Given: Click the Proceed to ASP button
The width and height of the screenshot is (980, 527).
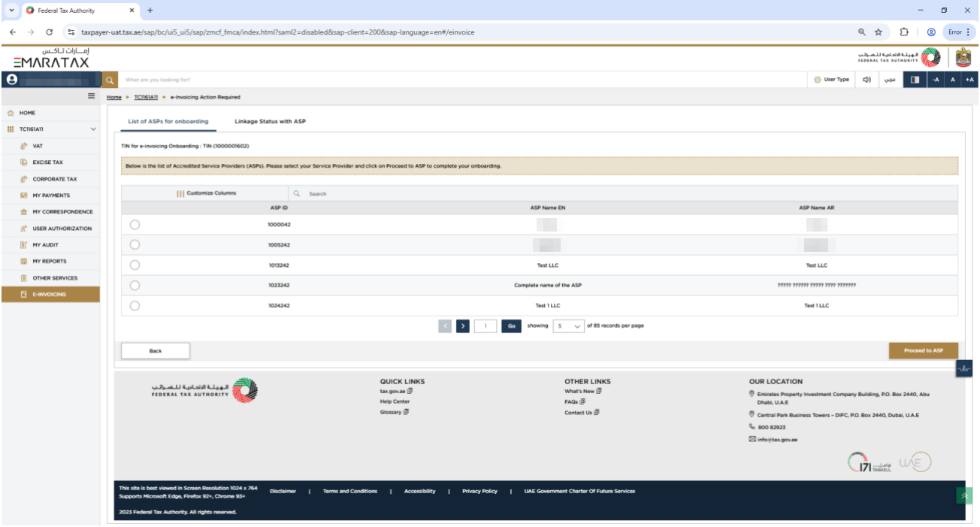Looking at the screenshot, I should pos(924,350).
